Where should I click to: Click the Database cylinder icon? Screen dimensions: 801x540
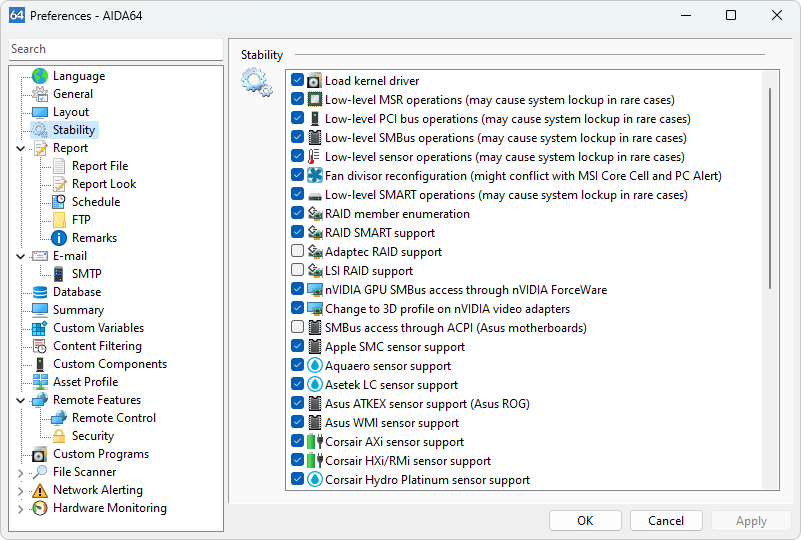pyautogui.click(x=40, y=292)
